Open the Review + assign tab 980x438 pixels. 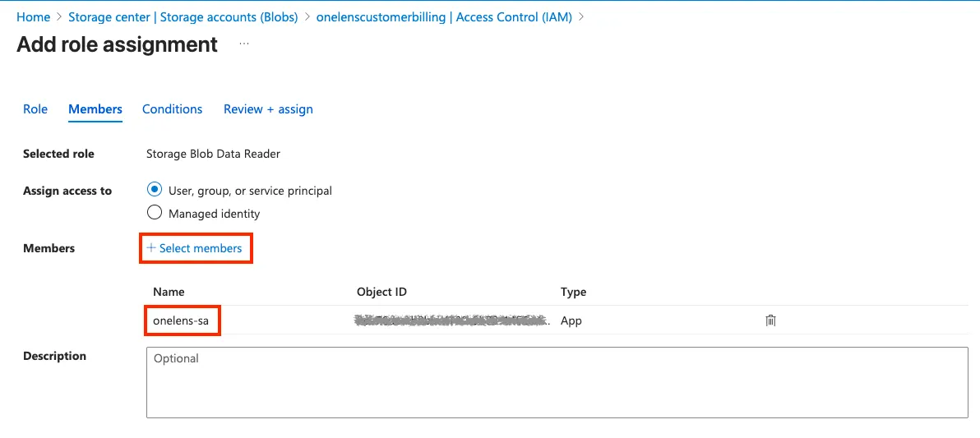click(x=268, y=109)
